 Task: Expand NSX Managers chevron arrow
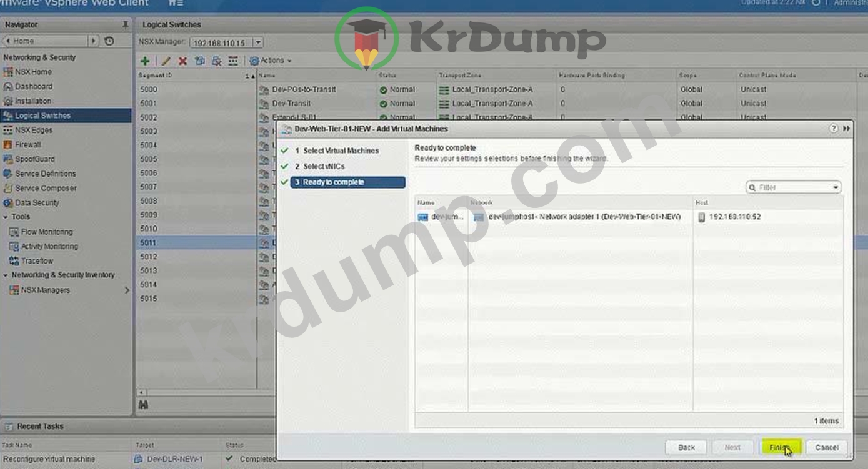pos(127,290)
